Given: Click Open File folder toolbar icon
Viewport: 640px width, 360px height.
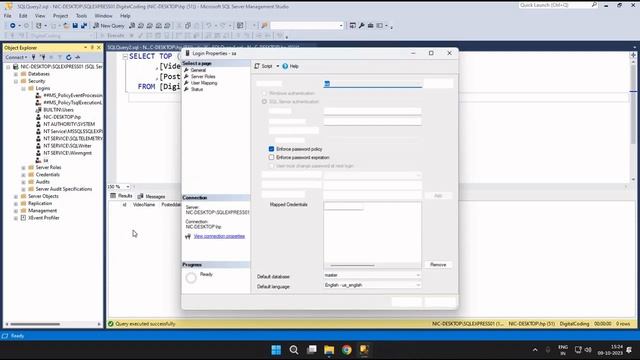Looking at the screenshot, I should (66, 25).
